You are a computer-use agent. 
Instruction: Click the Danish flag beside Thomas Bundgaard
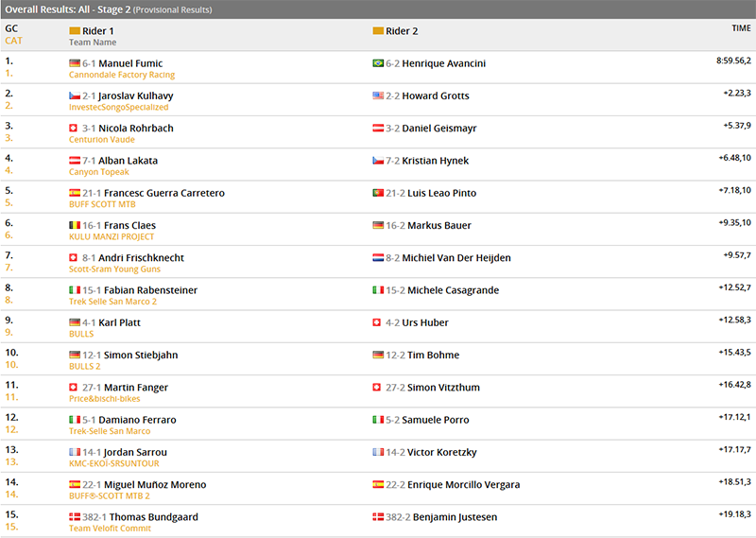(x=75, y=517)
